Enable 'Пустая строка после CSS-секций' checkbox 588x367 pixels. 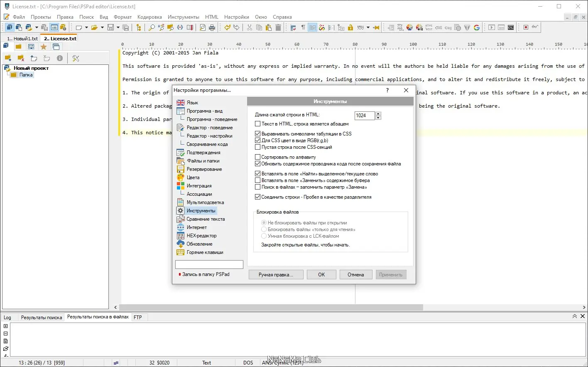258,147
